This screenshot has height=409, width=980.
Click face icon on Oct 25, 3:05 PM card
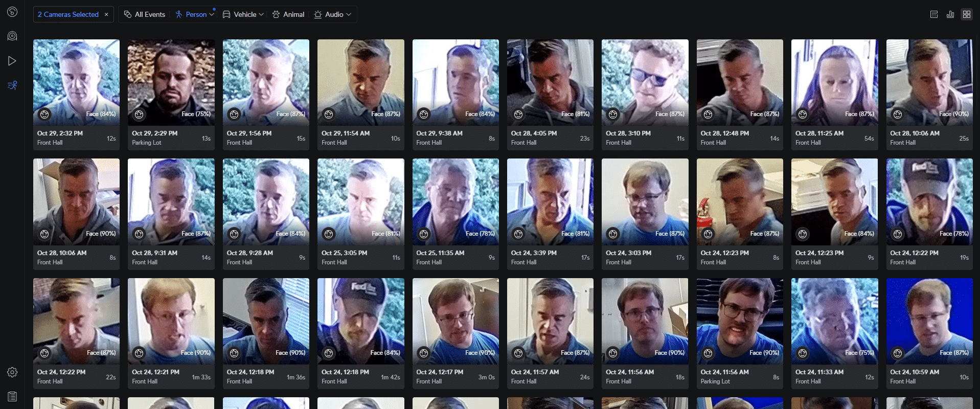pyautogui.click(x=329, y=234)
